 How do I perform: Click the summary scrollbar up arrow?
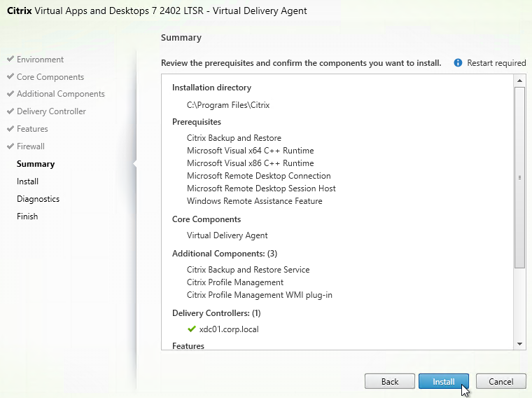pyautogui.click(x=519, y=81)
